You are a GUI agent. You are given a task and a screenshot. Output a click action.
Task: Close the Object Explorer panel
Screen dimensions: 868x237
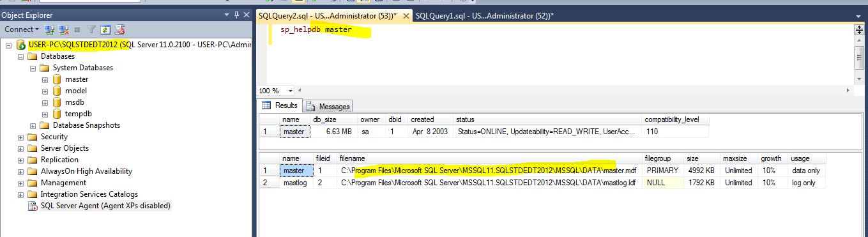[246, 15]
